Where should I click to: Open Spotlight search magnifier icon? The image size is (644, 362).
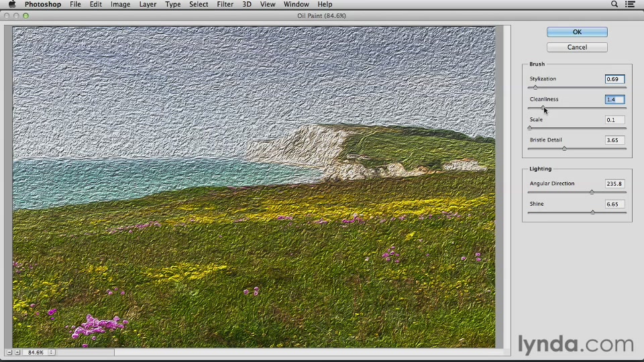pyautogui.click(x=614, y=4)
